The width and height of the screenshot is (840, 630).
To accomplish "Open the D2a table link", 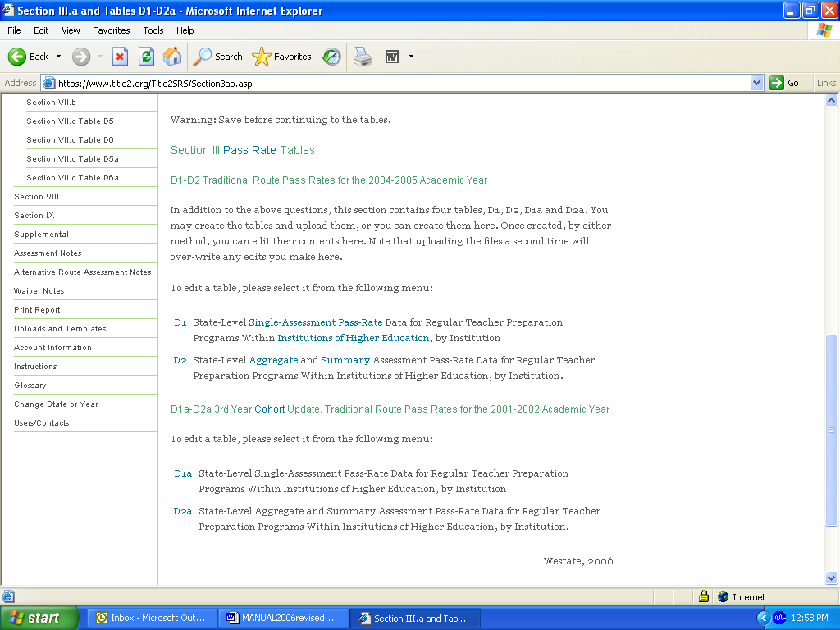I will pos(182,511).
